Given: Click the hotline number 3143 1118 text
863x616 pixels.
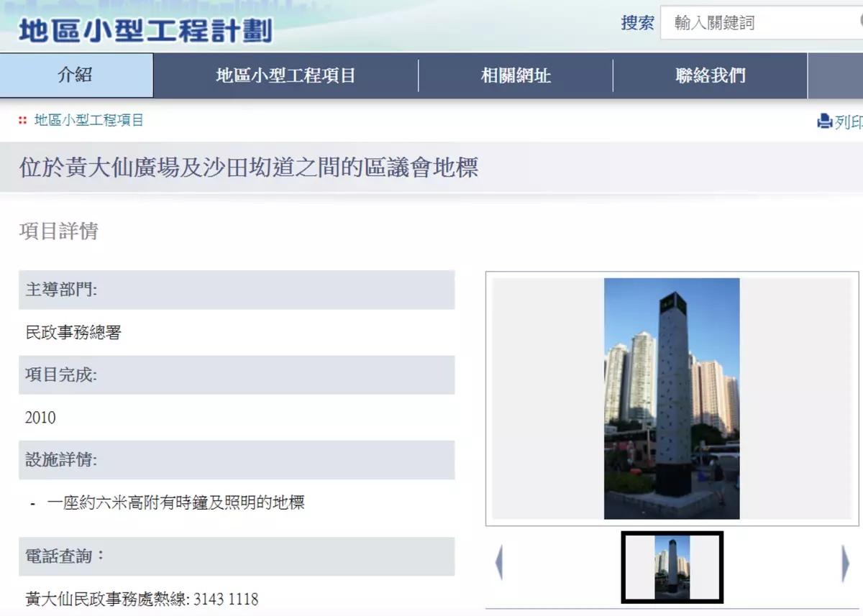Looking at the screenshot, I should tap(226, 599).
